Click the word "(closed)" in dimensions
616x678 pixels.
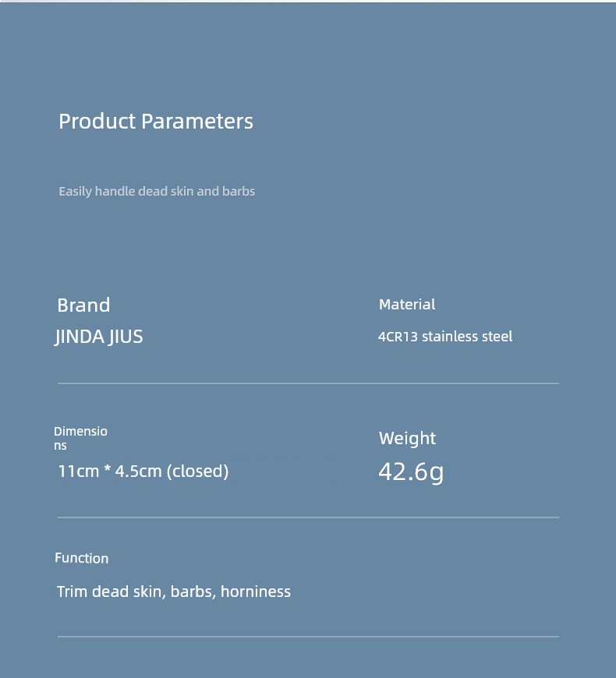pos(197,471)
